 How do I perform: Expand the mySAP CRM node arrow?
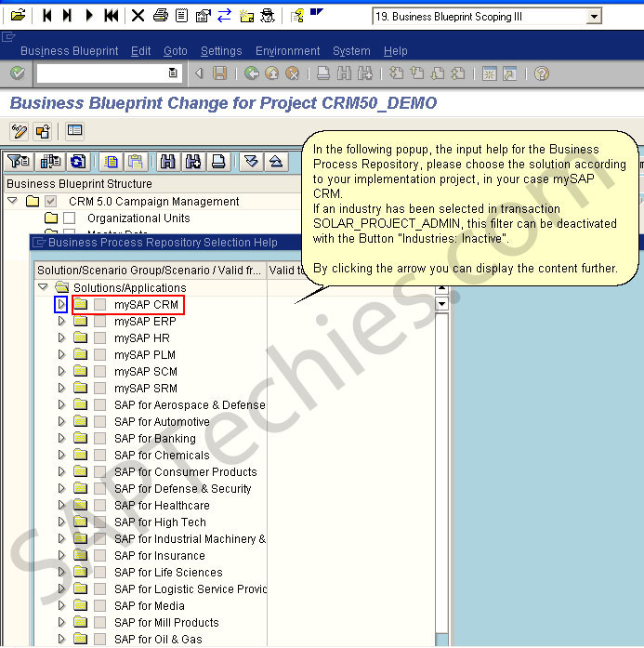click(x=61, y=305)
